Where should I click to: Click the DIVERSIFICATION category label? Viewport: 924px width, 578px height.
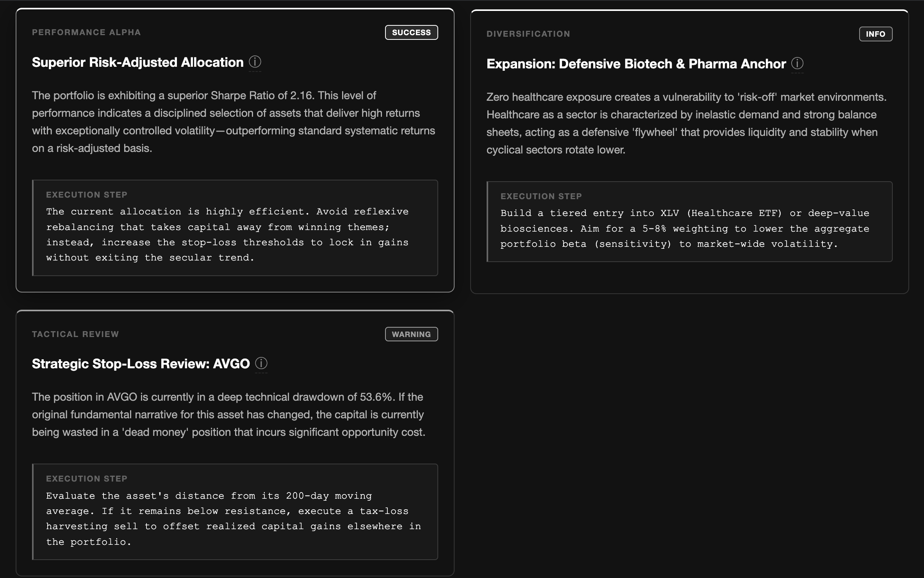click(528, 34)
